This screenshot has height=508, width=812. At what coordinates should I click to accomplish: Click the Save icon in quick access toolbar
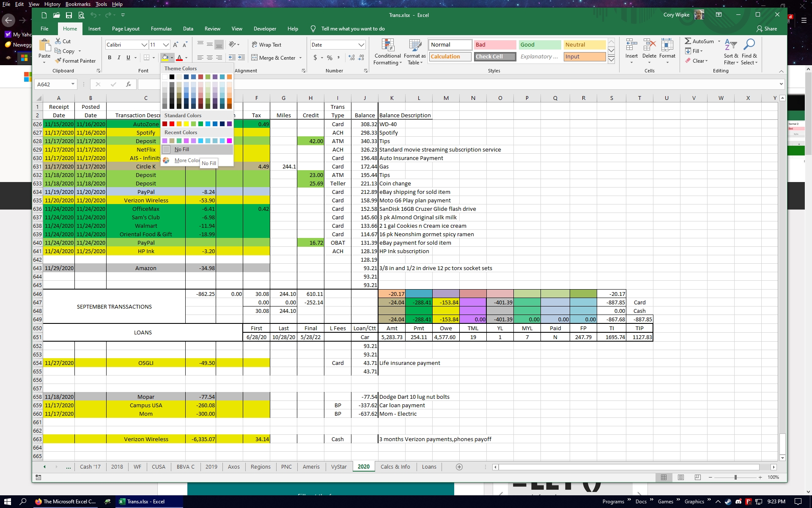[69, 15]
